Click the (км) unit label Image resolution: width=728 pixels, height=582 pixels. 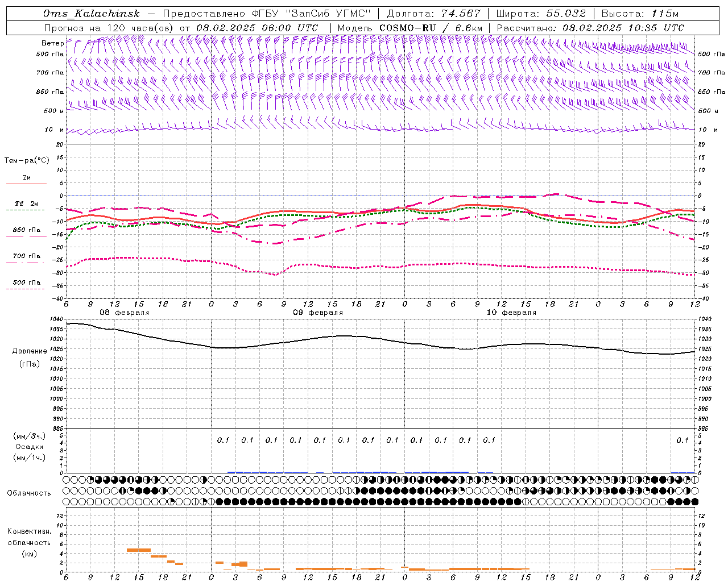pos(29,554)
